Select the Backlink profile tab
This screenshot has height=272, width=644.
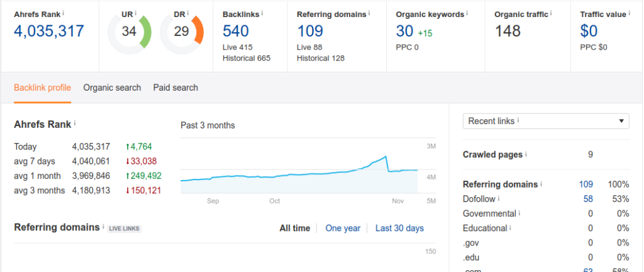point(42,88)
